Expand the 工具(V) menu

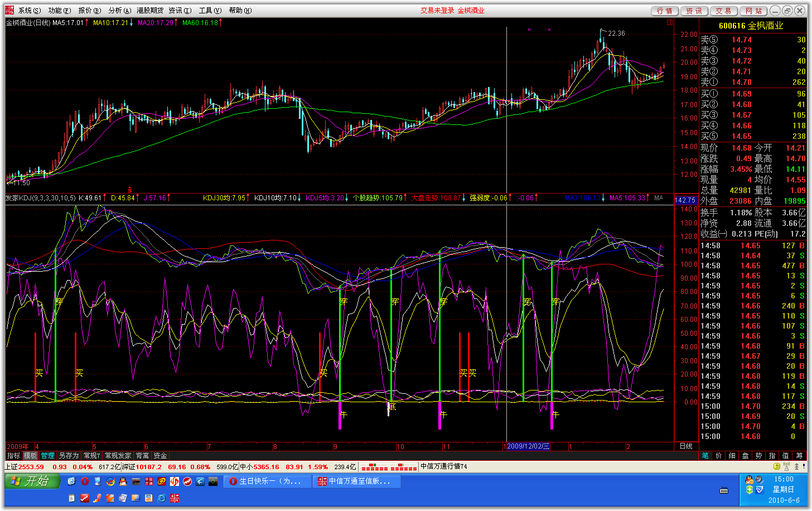coord(210,11)
